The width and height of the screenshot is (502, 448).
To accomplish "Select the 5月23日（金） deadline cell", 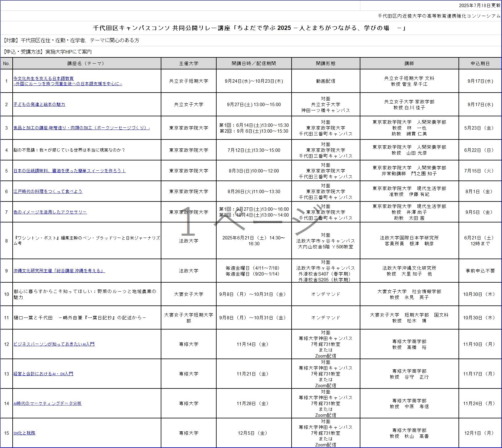I will (x=480, y=128).
